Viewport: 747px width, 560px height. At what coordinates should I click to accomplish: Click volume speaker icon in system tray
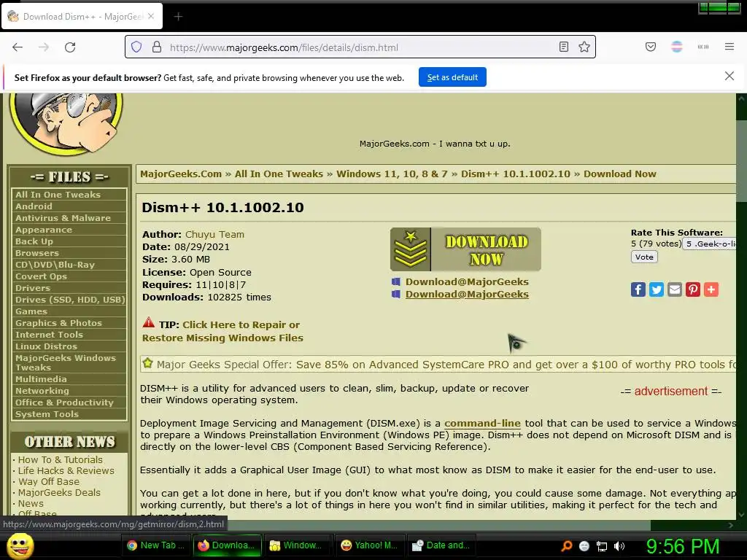point(619,546)
